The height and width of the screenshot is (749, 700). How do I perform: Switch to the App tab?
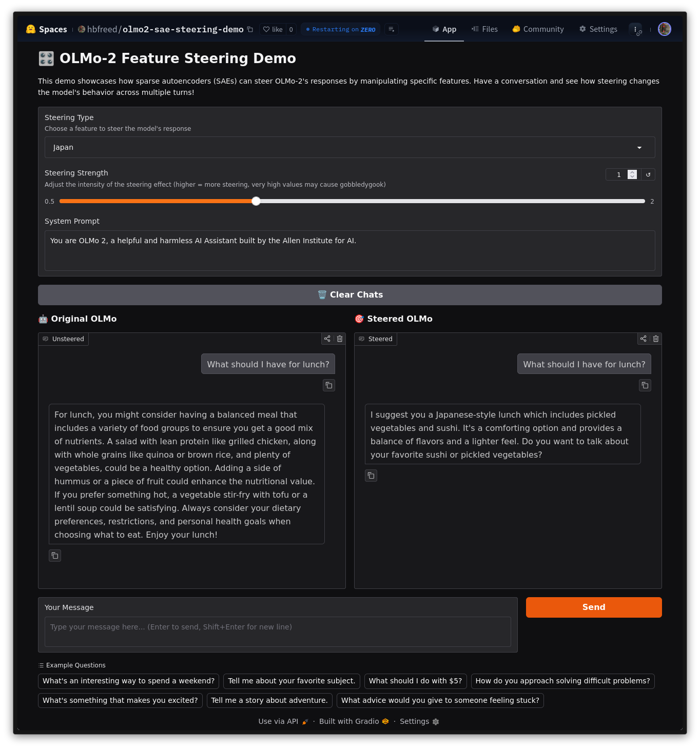pos(444,29)
